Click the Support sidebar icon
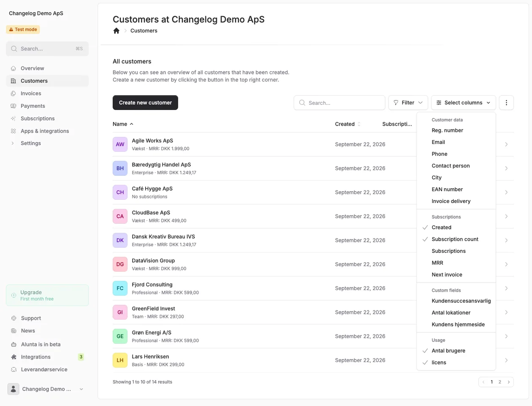532x406 pixels. pyautogui.click(x=14, y=318)
